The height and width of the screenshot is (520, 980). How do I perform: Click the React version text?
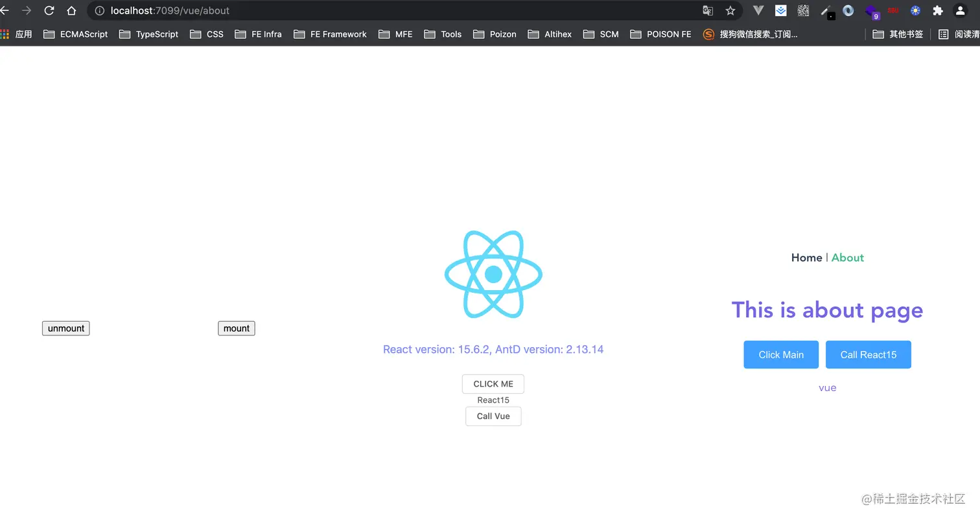493,350
